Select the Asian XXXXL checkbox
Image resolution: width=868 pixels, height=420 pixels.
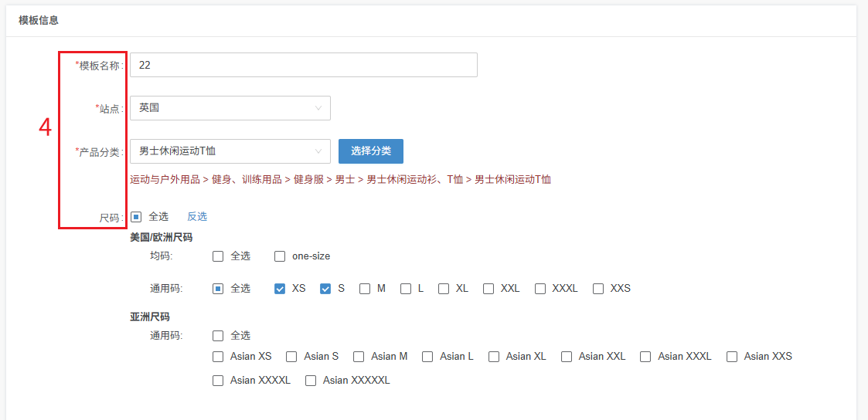click(218, 381)
